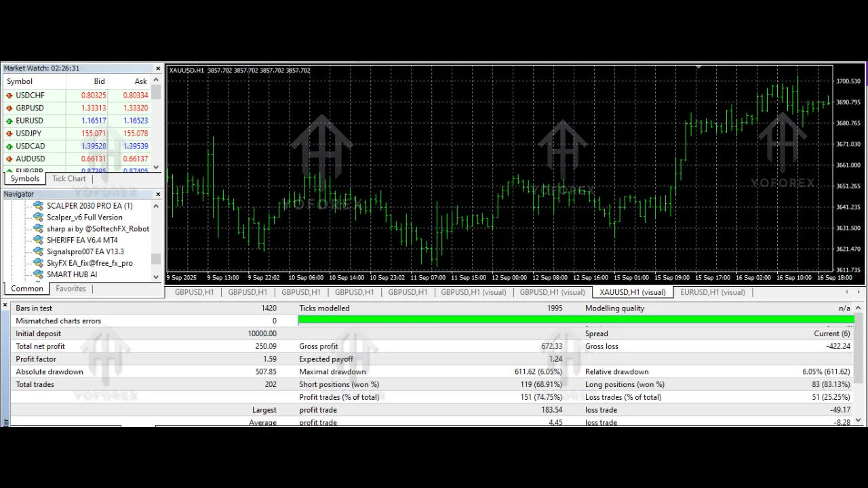This screenshot has height=488, width=868.
Task: Click the AUDUSD down-arrow icon
Action: [9, 159]
